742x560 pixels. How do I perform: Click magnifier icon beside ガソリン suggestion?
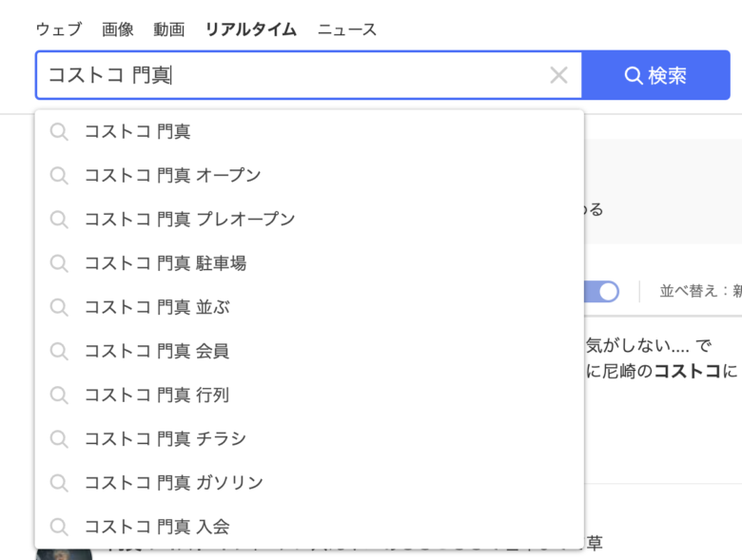pyautogui.click(x=59, y=483)
